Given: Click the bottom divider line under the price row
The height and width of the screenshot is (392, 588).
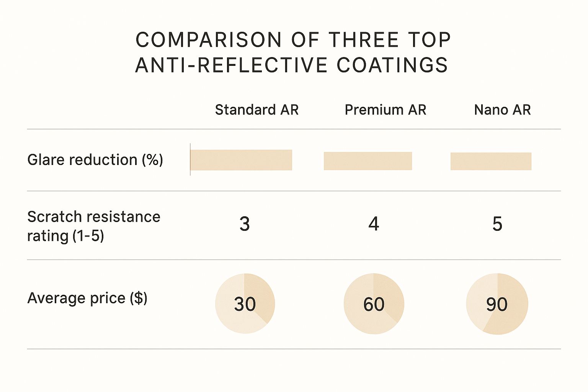Looking at the screenshot, I should coord(294,349).
